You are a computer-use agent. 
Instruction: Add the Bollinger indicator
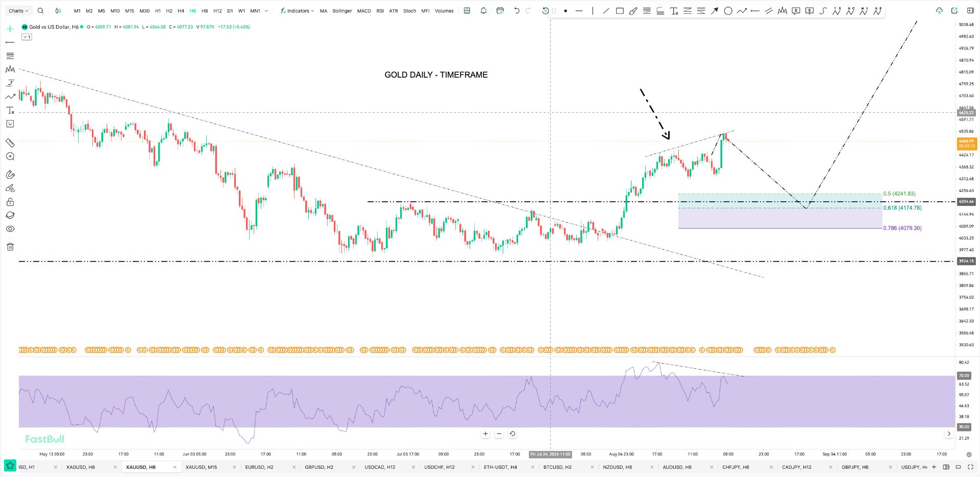tap(342, 11)
